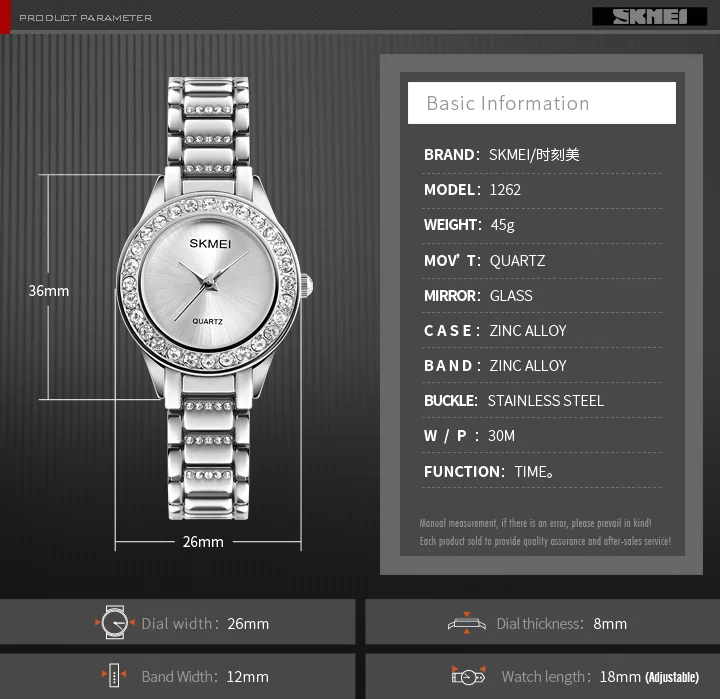This screenshot has width=720, height=699.
Task: Click the MODEL label
Action: point(452,190)
